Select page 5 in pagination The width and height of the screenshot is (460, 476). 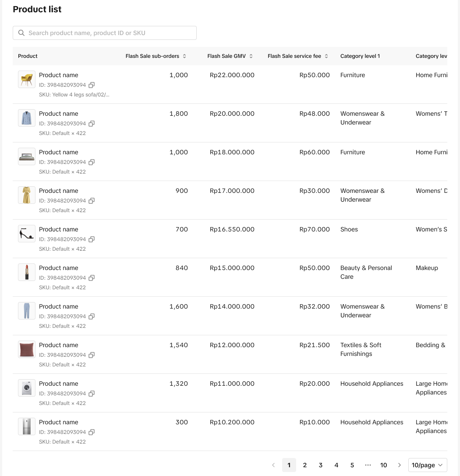pos(352,465)
